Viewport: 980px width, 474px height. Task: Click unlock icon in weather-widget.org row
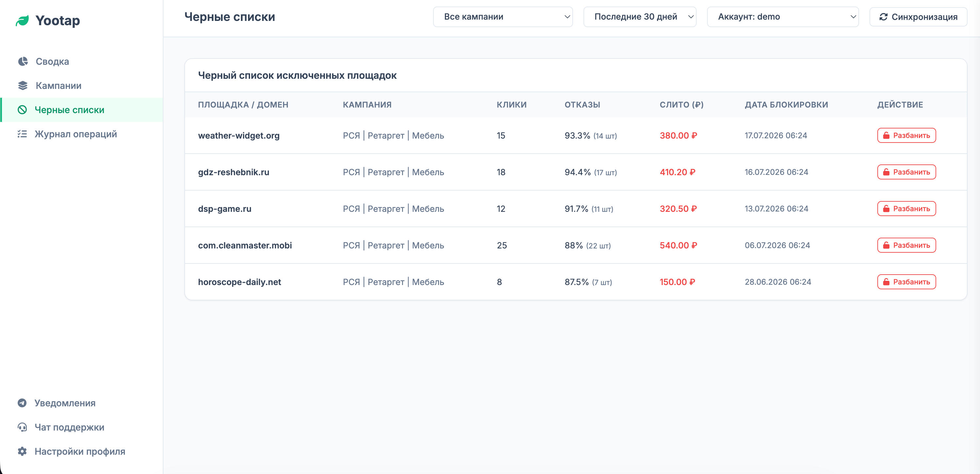[886, 135]
